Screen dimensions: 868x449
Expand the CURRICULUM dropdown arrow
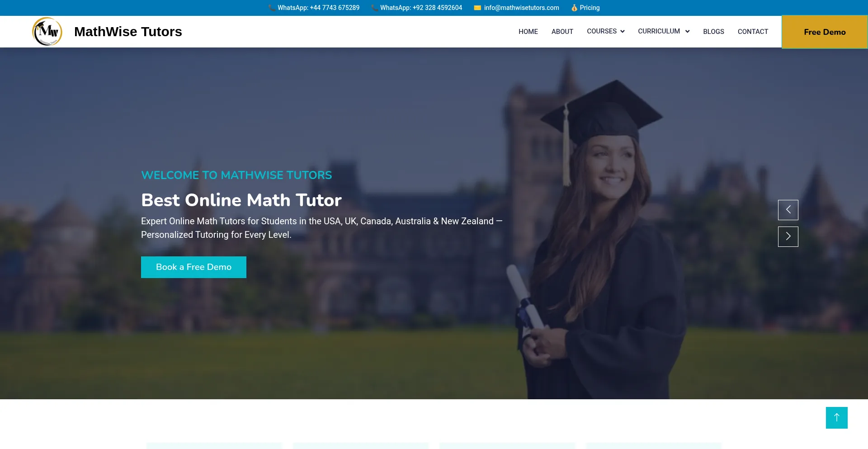click(x=687, y=31)
